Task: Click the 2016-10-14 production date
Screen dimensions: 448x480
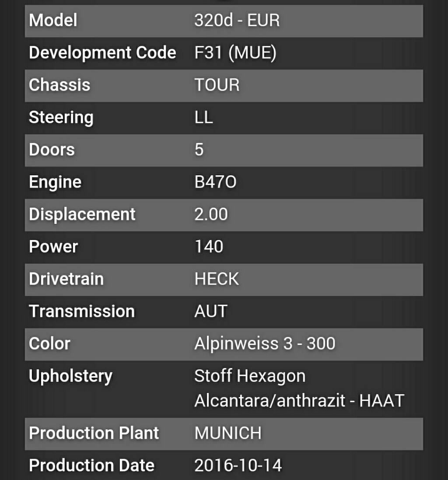Action: coord(238,466)
